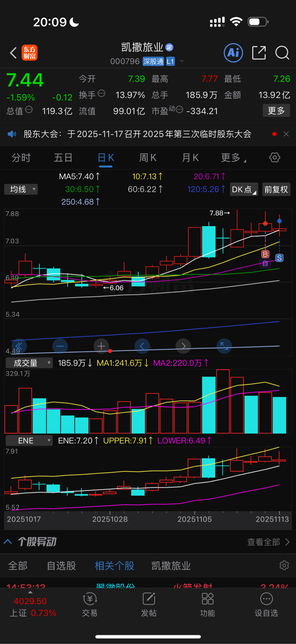Tap the 7.88 high price marker
The width and height of the screenshot is (296, 644).
220,213
